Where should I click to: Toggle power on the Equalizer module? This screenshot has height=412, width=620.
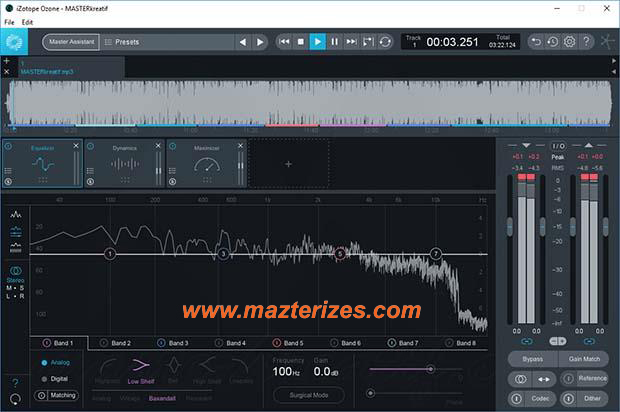[8, 146]
